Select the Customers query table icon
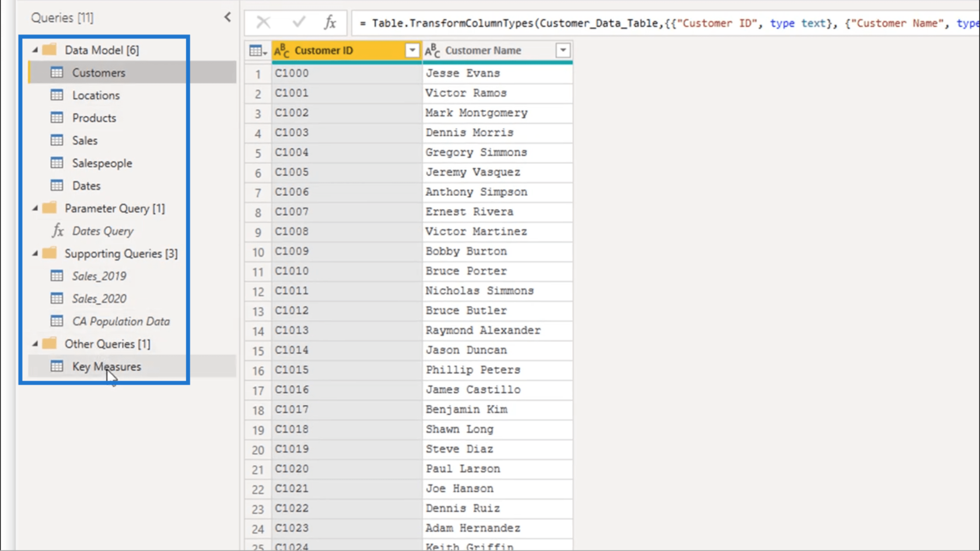Screen dimensions: 980x551 coord(57,72)
